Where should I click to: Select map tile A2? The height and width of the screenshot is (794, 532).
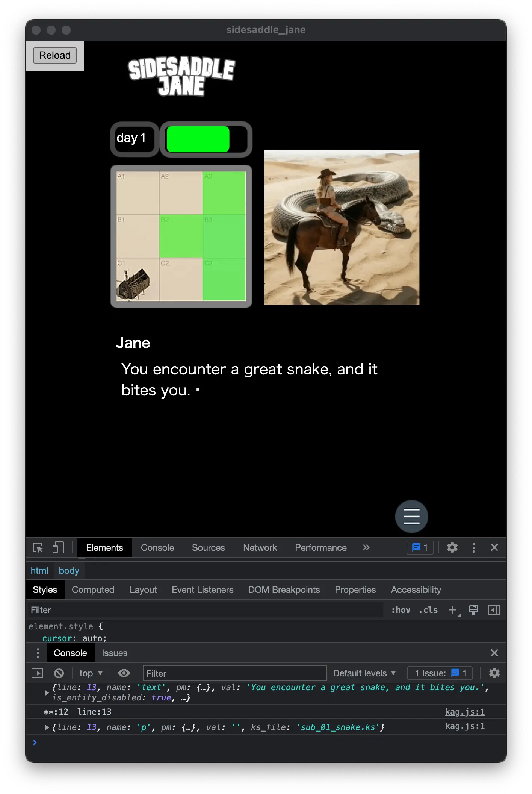[x=181, y=193]
